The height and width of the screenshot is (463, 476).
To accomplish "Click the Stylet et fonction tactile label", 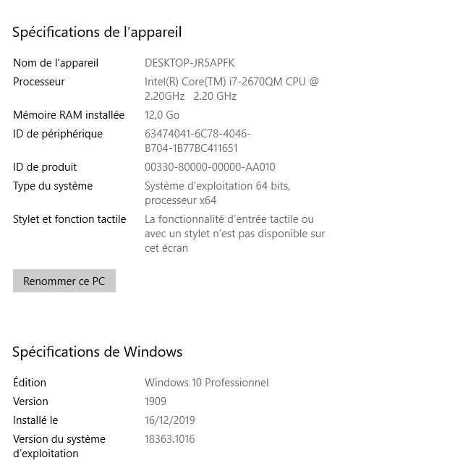I will (x=69, y=219).
